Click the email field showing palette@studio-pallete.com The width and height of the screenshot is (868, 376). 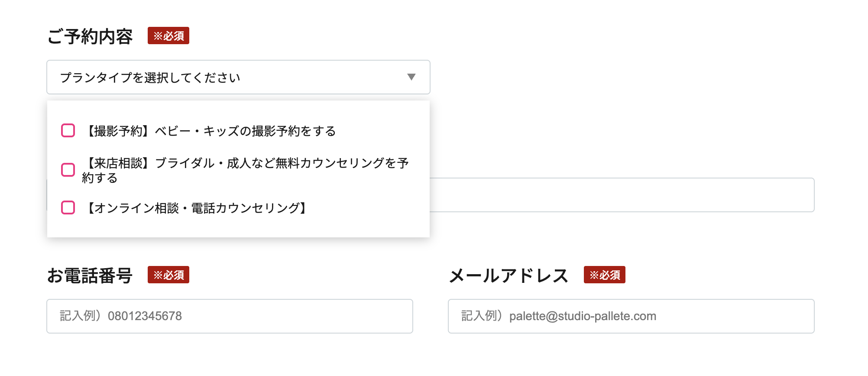pyautogui.click(x=631, y=316)
